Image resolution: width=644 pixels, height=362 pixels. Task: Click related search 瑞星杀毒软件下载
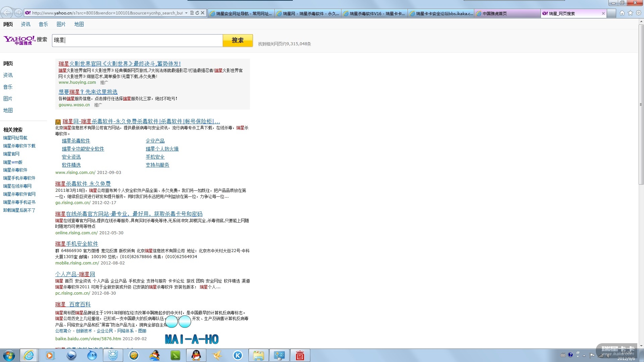click(x=19, y=146)
